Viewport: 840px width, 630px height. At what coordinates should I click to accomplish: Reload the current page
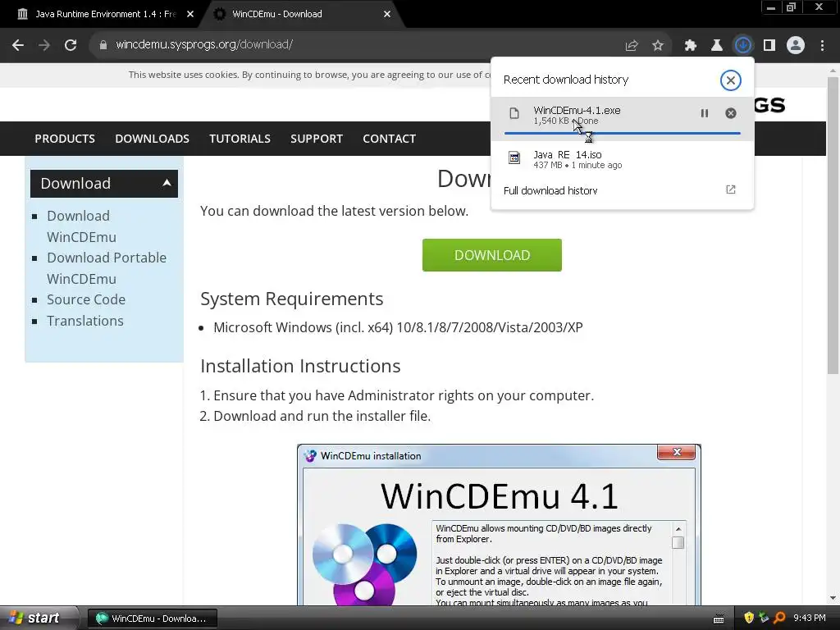(x=71, y=45)
